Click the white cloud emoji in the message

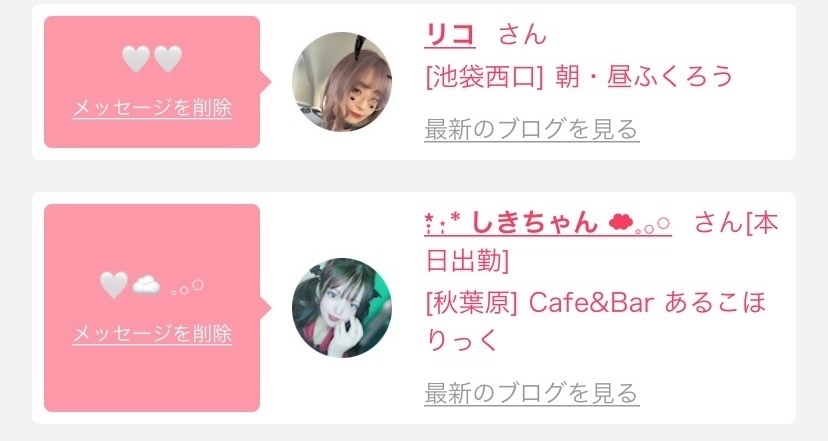(146, 286)
